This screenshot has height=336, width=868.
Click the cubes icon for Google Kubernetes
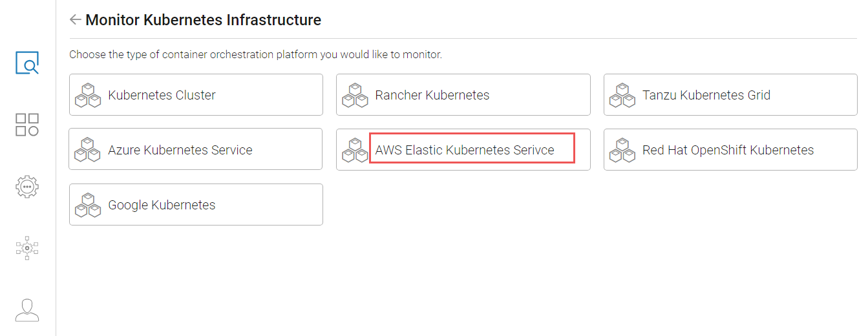[x=88, y=205]
